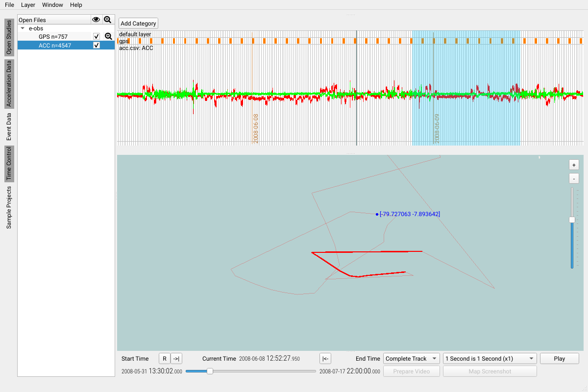The width and height of the screenshot is (588, 392).
Task: Uncheck the GPS n=757 checkbox
Action: pyautogui.click(x=97, y=36)
